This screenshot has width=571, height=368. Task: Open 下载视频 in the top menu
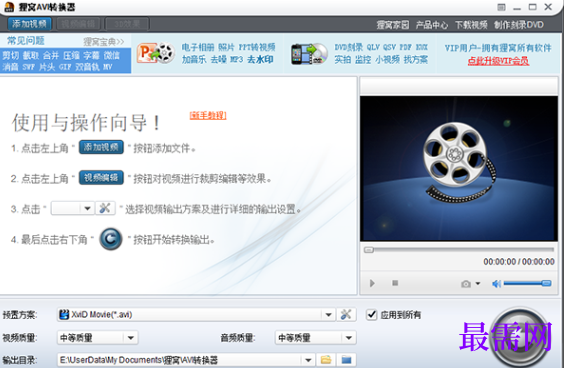pyautogui.click(x=471, y=25)
